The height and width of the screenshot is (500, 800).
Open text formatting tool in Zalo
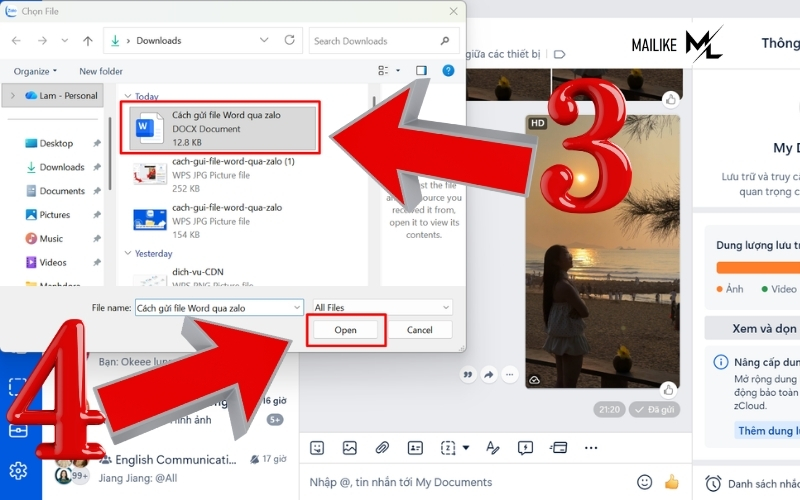492,448
